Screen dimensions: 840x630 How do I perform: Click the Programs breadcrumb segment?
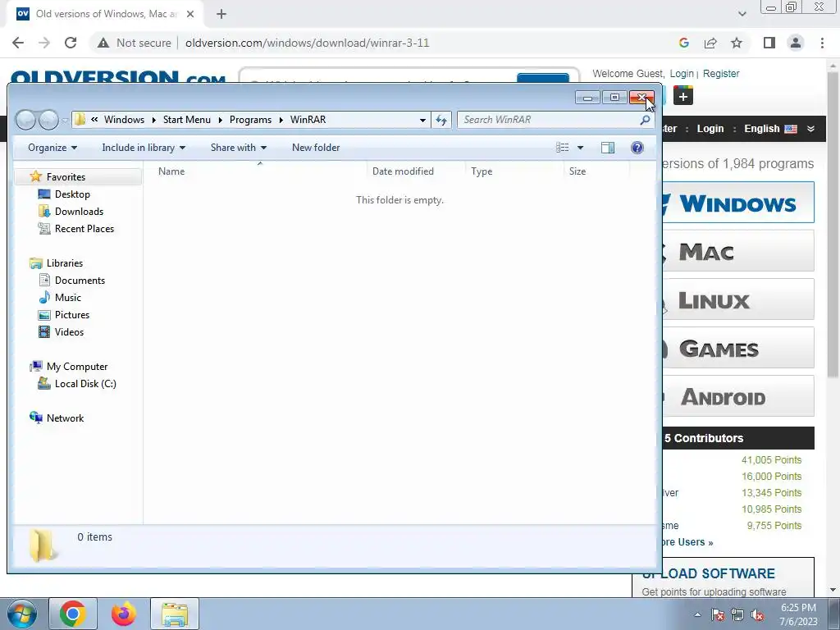(250, 120)
